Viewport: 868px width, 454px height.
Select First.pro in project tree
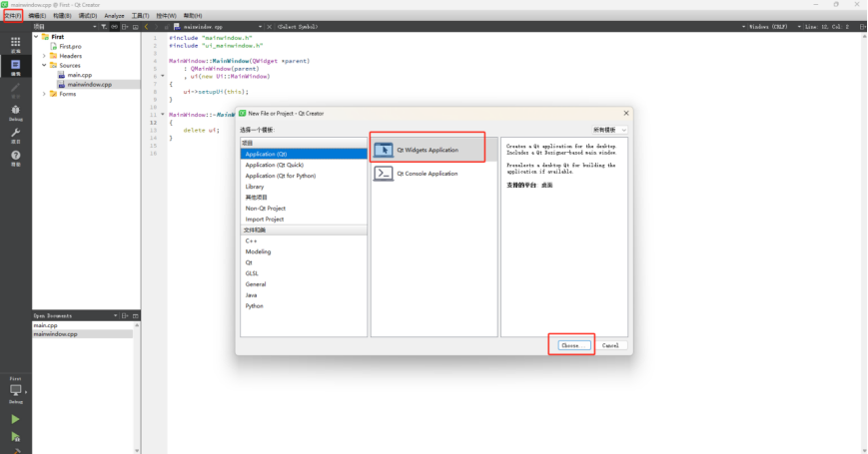tap(70, 47)
